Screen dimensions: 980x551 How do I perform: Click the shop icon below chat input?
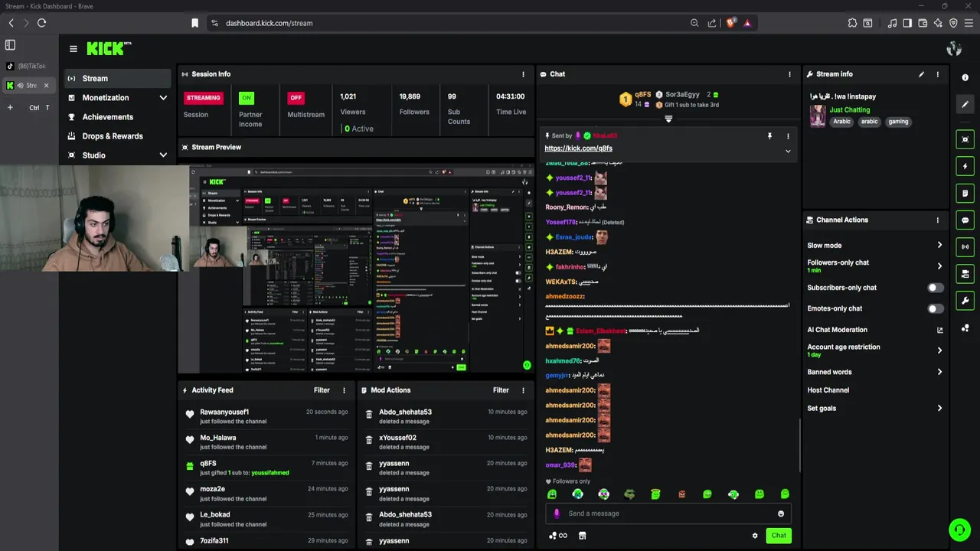582,536
